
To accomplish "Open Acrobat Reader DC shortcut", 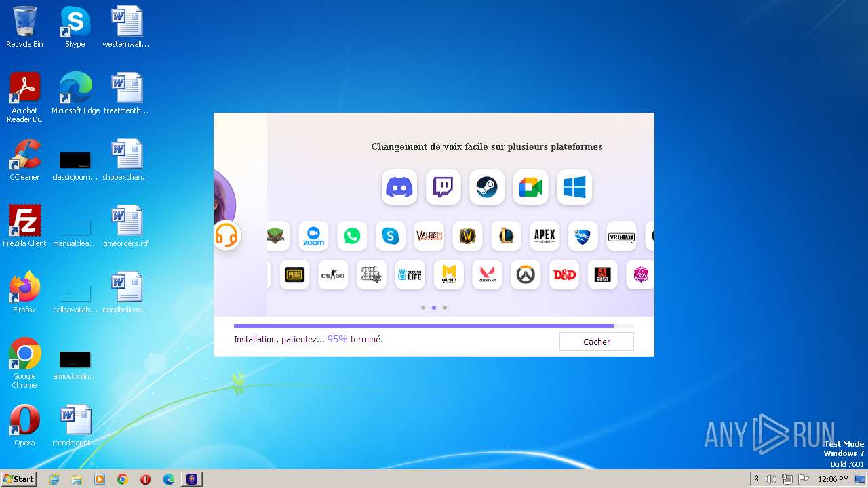I will 24,98.
